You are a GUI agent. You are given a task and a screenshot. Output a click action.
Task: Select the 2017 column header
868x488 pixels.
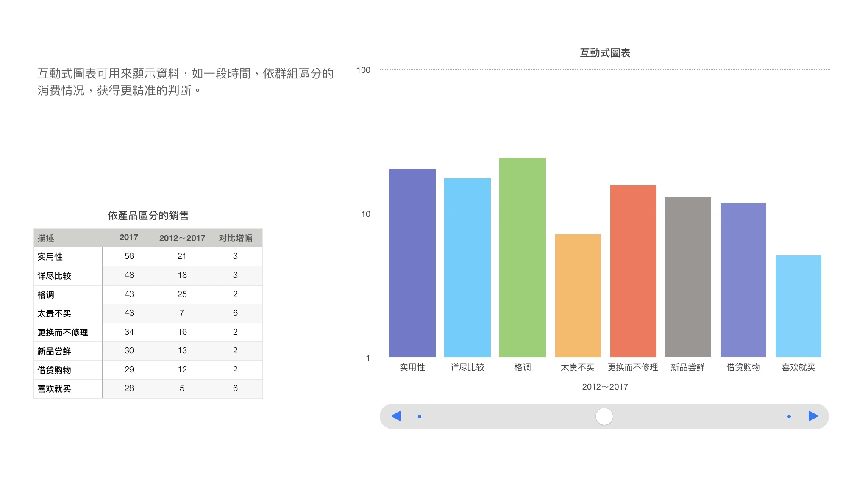(129, 238)
